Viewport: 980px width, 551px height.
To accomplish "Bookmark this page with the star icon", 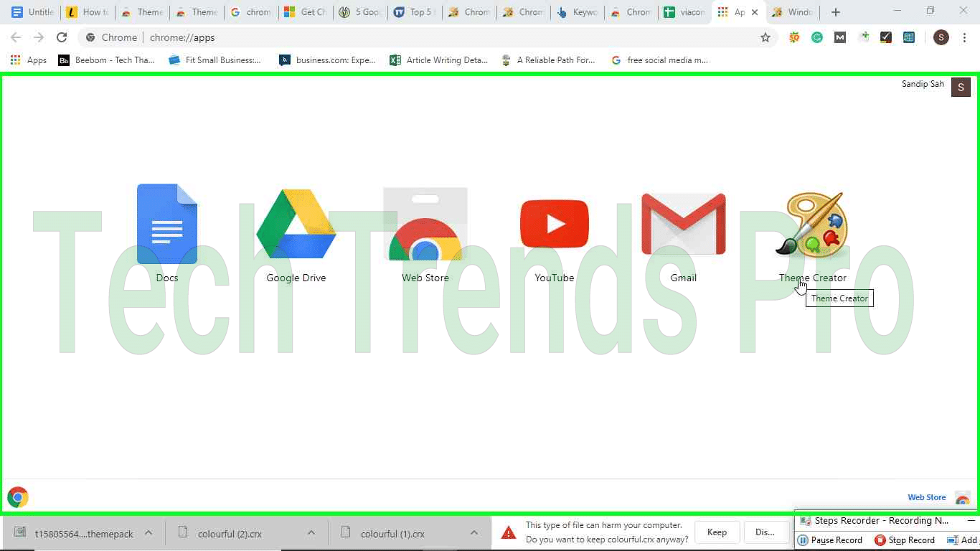I will click(x=765, y=37).
